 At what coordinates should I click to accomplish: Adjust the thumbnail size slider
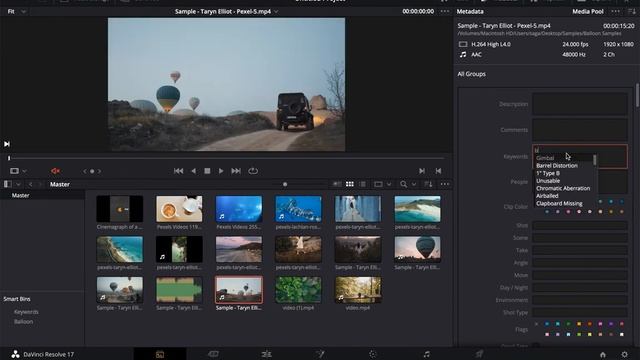(285, 184)
